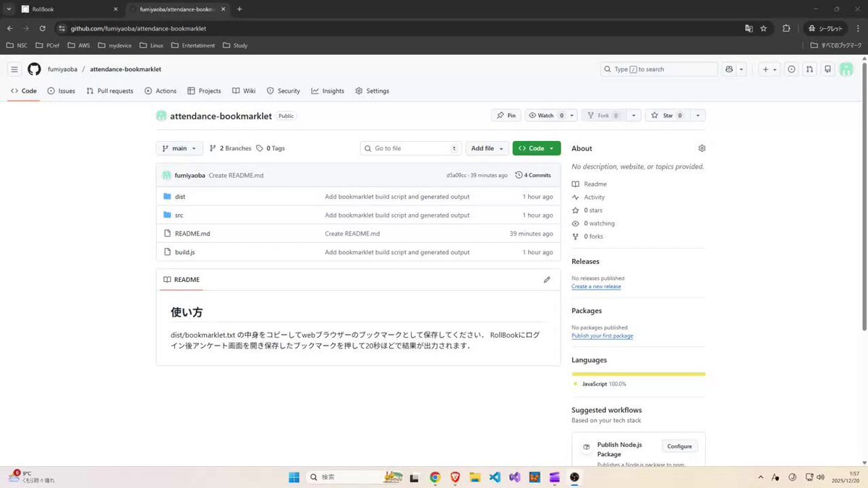Open issues icon in top header
Image resolution: width=868 pixels, height=488 pixels.
[791, 69]
